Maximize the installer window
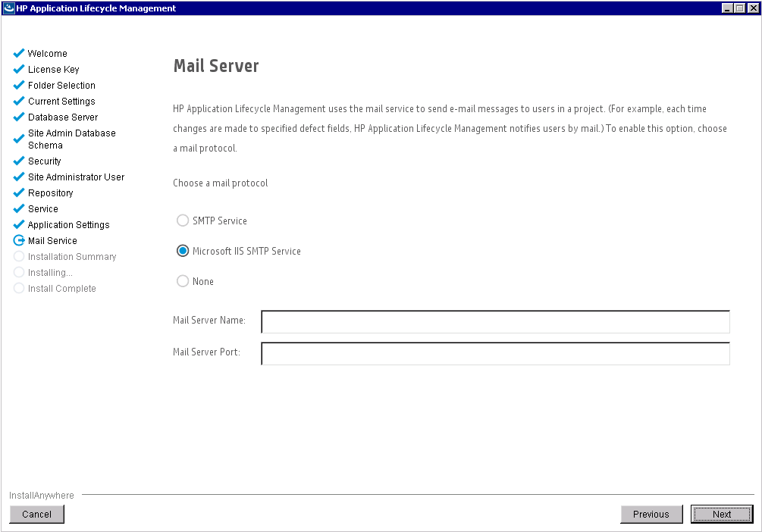Image resolution: width=762 pixels, height=532 pixels. click(x=739, y=8)
